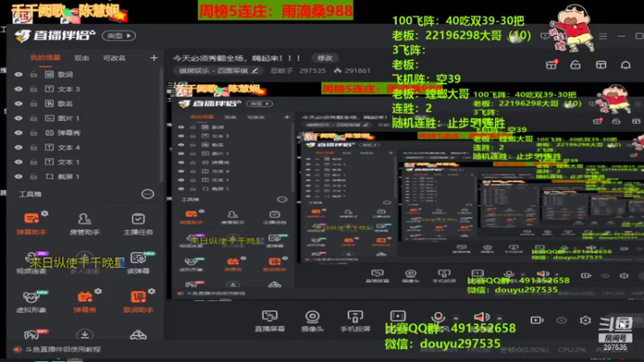Open the bottom settings gear
Screen dimensions: 644x362
coord(585,320)
